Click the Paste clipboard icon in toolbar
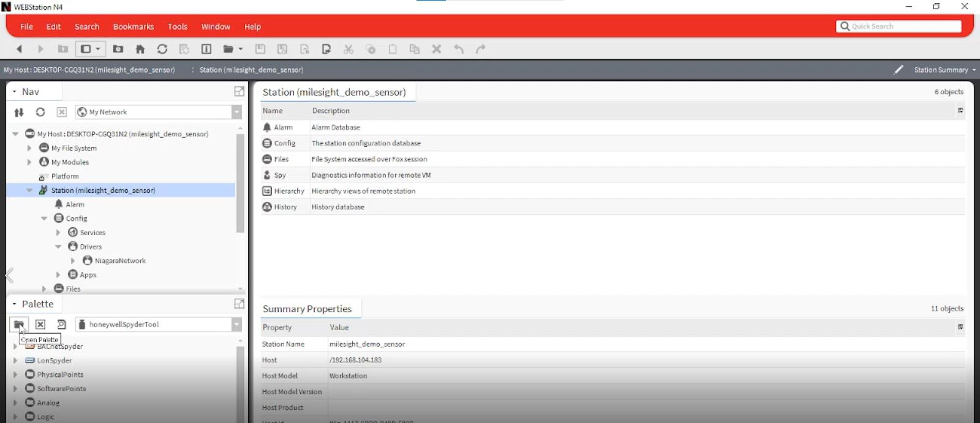 coord(393,49)
